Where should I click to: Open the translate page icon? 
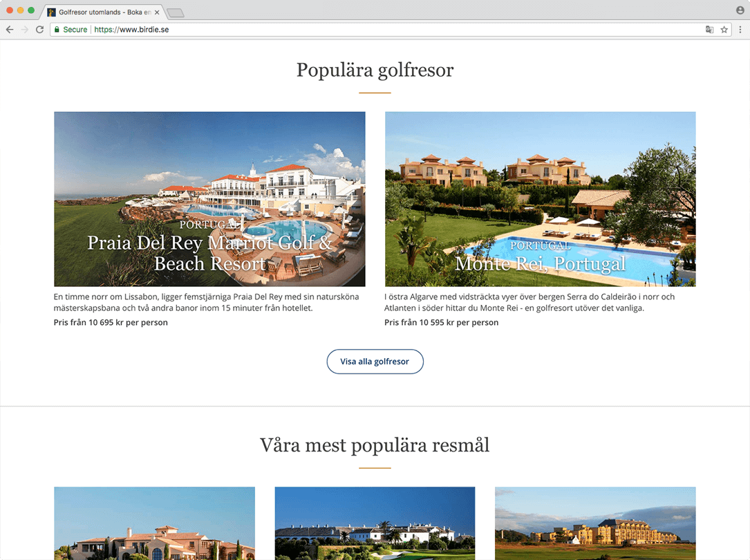click(x=709, y=30)
